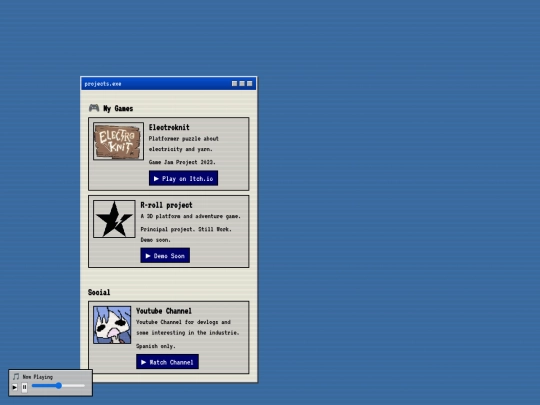The image size is (540, 405).
Task: Click 'Spanish only.' text
Action: [156, 346]
